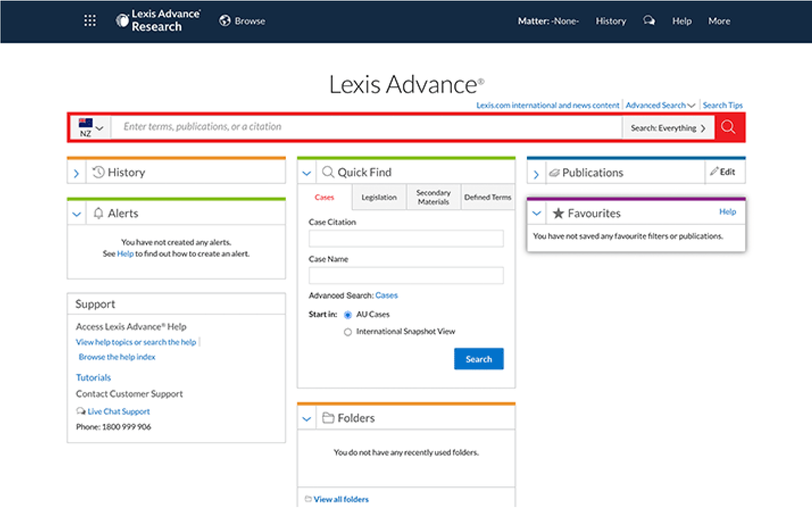This screenshot has height=526, width=812.
Task: Select International Snapshot View radio button
Action: [348, 332]
